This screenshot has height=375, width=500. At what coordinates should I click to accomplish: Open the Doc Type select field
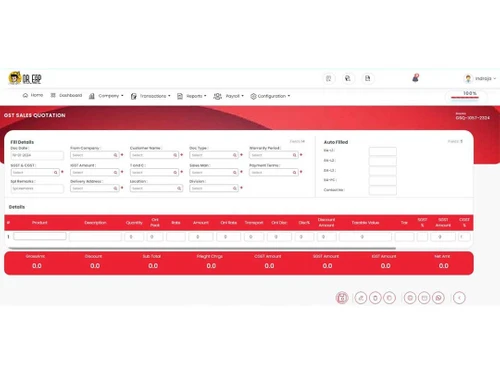pos(214,155)
